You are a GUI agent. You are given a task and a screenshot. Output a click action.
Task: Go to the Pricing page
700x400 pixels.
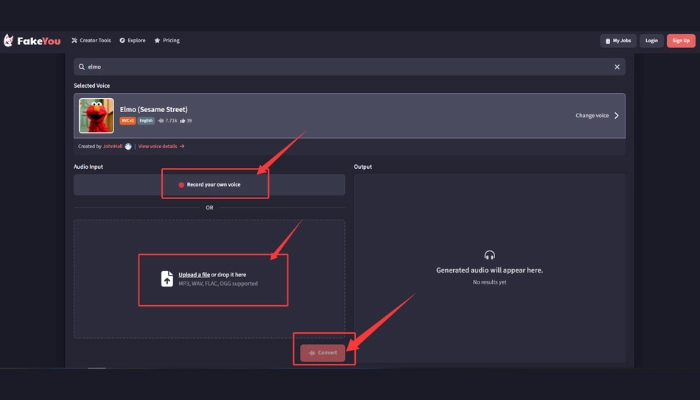[167, 40]
